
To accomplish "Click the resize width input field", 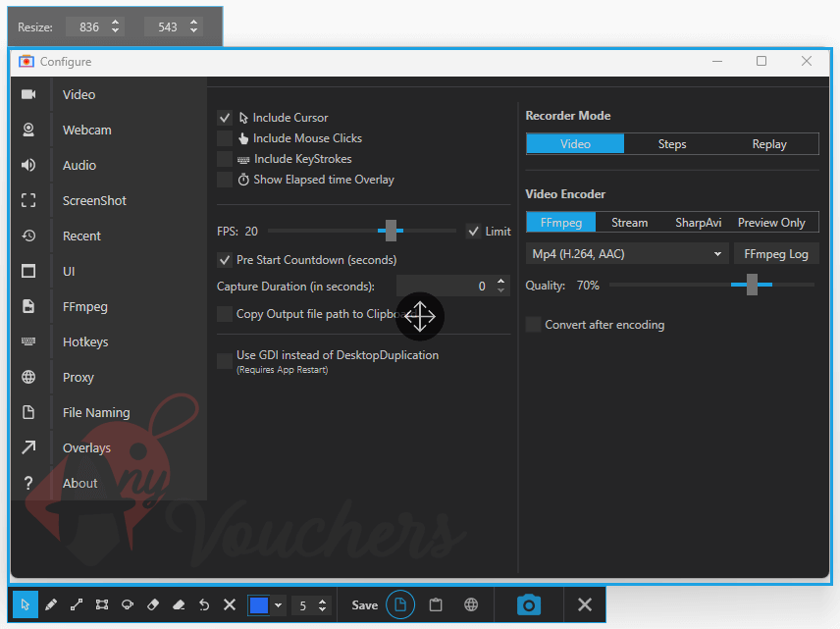I will pyautogui.click(x=88, y=27).
